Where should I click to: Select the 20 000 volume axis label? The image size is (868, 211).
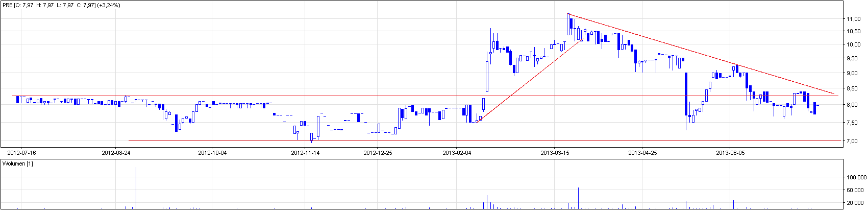click(856, 203)
